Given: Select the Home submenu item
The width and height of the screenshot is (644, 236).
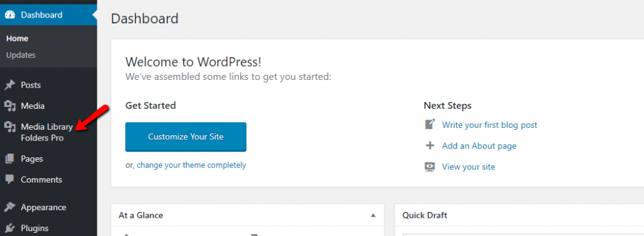Looking at the screenshot, I should point(17,38).
